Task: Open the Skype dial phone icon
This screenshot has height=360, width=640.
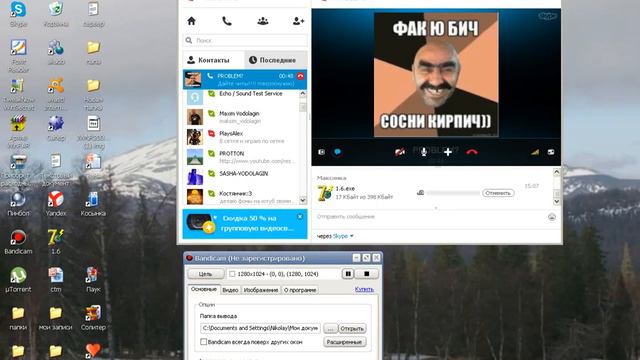Action: pyautogui.click(x=227, y=21)
